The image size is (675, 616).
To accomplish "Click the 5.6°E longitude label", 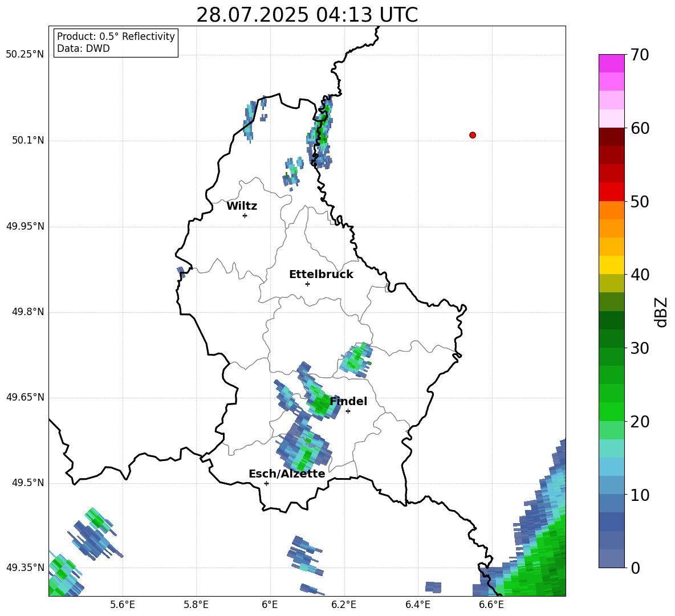I will point(123,605).
